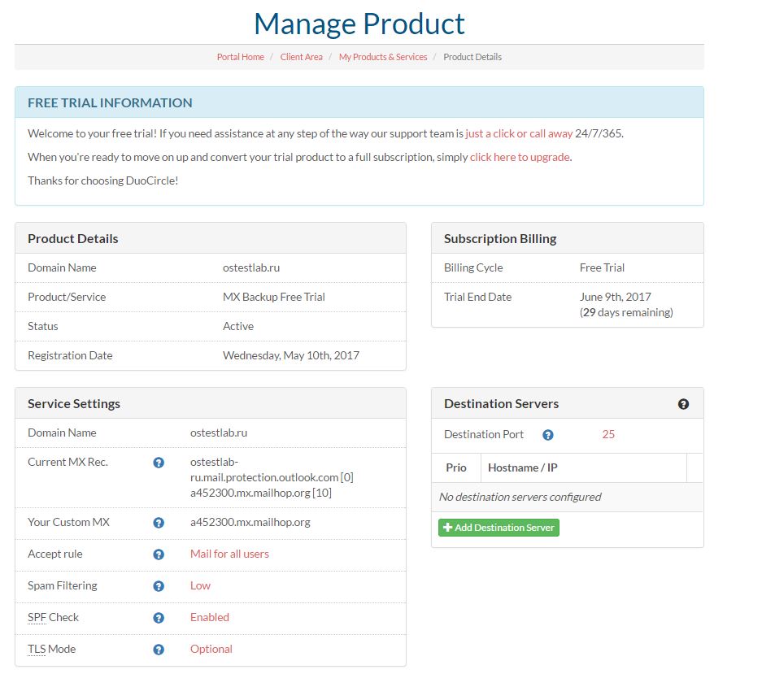The image size is (775, 700).
Task: Click help icon next to Current MX Rec.
Action: pos(159,463)
